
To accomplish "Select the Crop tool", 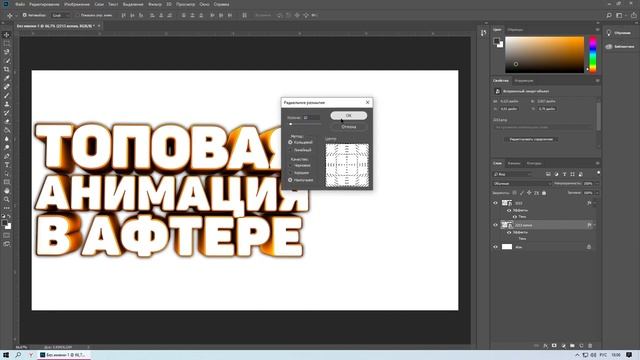I will [x=7, y=69].
